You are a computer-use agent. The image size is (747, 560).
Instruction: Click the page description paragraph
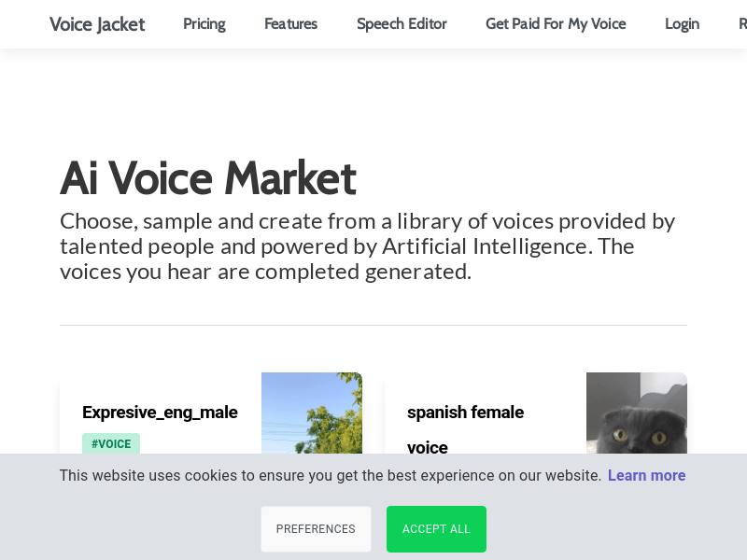coord(367,245)
